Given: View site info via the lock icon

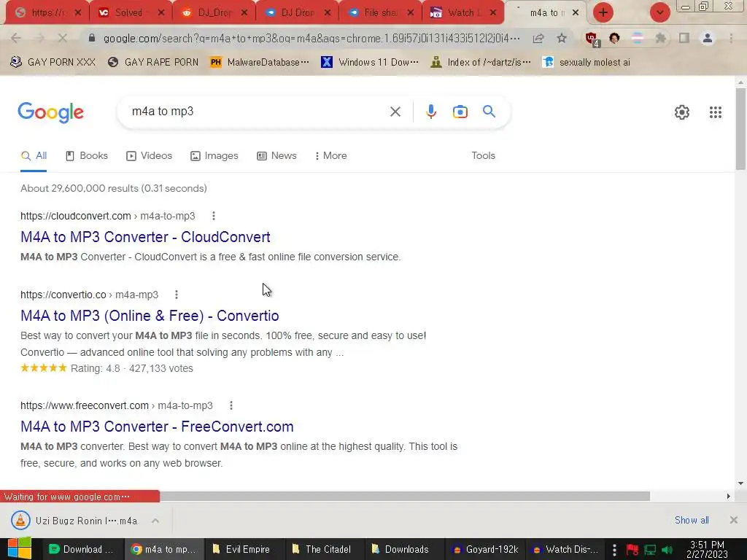Looking at the screenshot, I should [92, 38].
